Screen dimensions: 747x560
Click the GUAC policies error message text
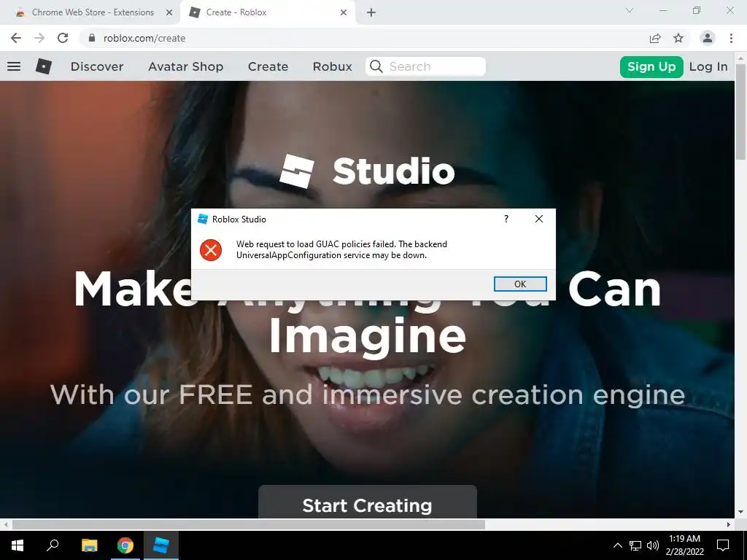[341, 249]
